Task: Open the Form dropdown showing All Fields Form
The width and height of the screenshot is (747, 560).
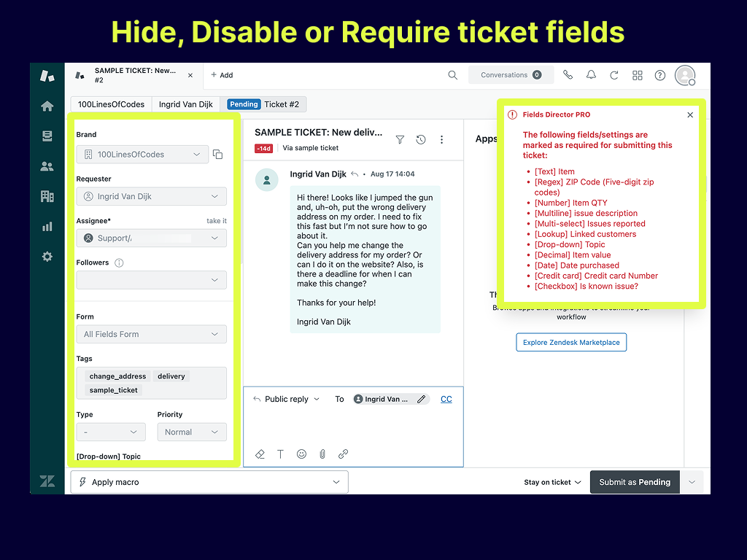Action: [151, 333]
